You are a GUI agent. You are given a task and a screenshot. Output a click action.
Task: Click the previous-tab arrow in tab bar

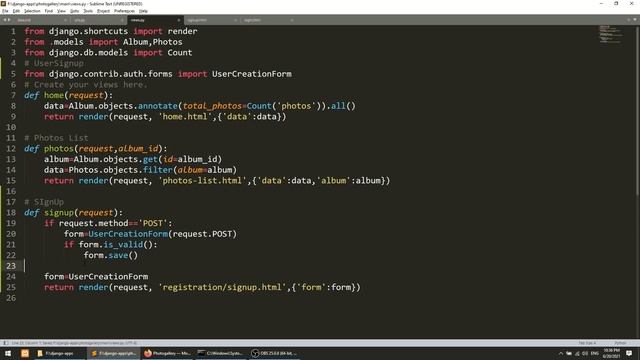coord(4,20)
